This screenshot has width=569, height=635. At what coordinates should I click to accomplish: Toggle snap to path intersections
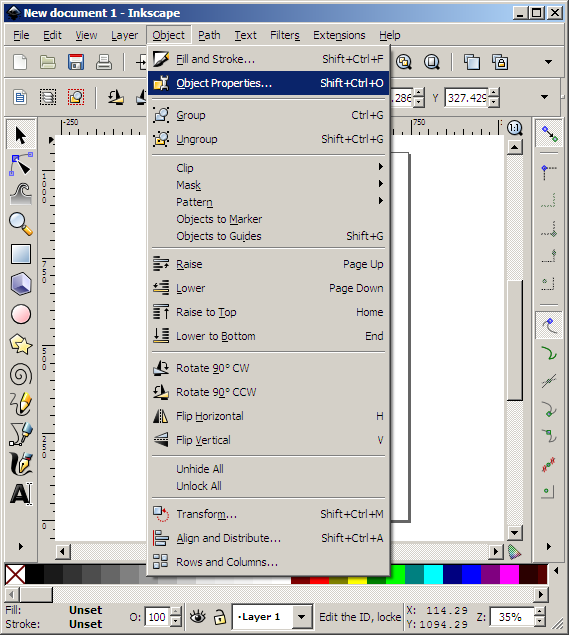(x=550, y=381)
